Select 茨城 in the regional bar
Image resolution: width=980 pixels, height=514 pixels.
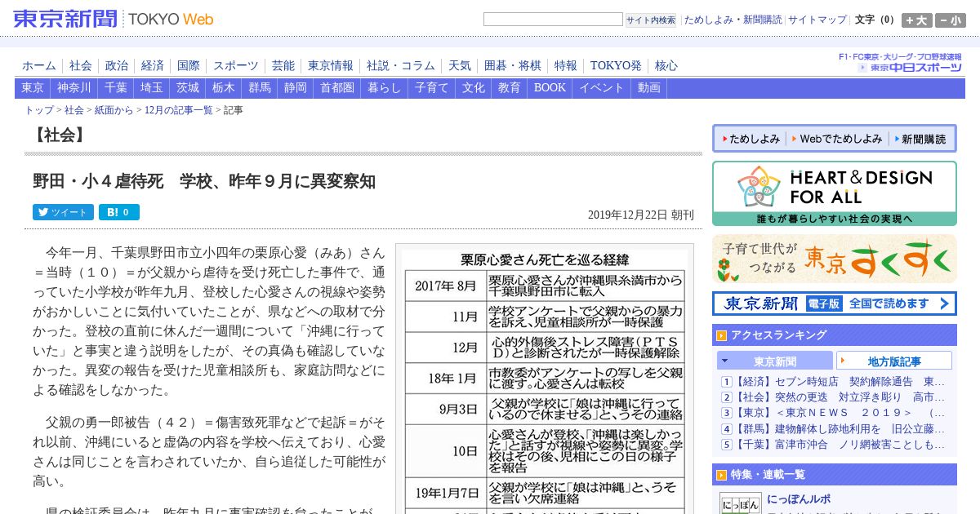(x=188, y=88)
